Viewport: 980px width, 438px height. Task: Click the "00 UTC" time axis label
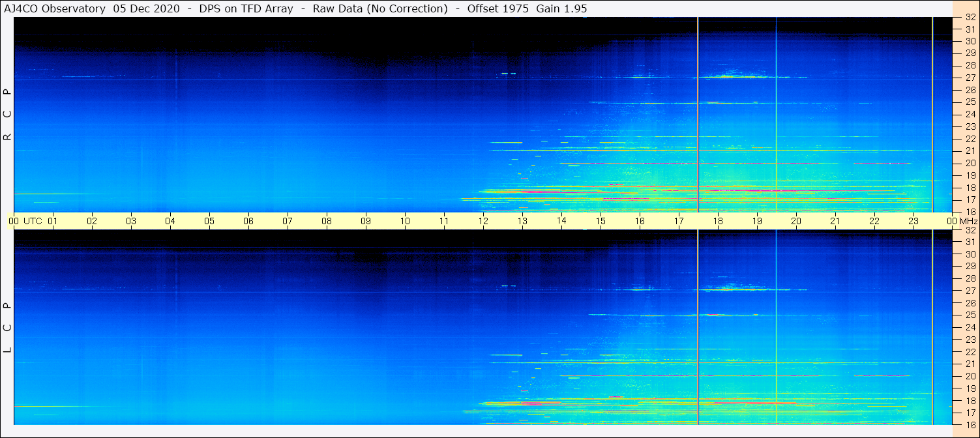pyautogui.click(x=25, y=221)
